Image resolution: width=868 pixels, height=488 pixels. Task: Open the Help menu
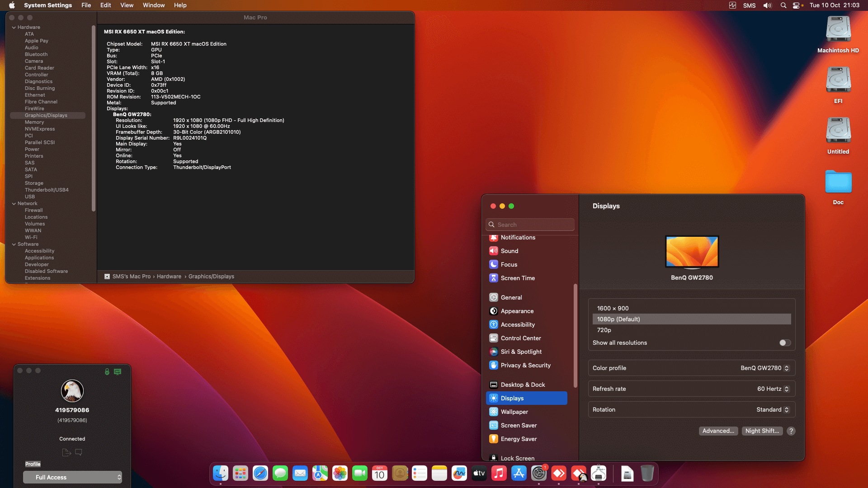click(180, 5)
